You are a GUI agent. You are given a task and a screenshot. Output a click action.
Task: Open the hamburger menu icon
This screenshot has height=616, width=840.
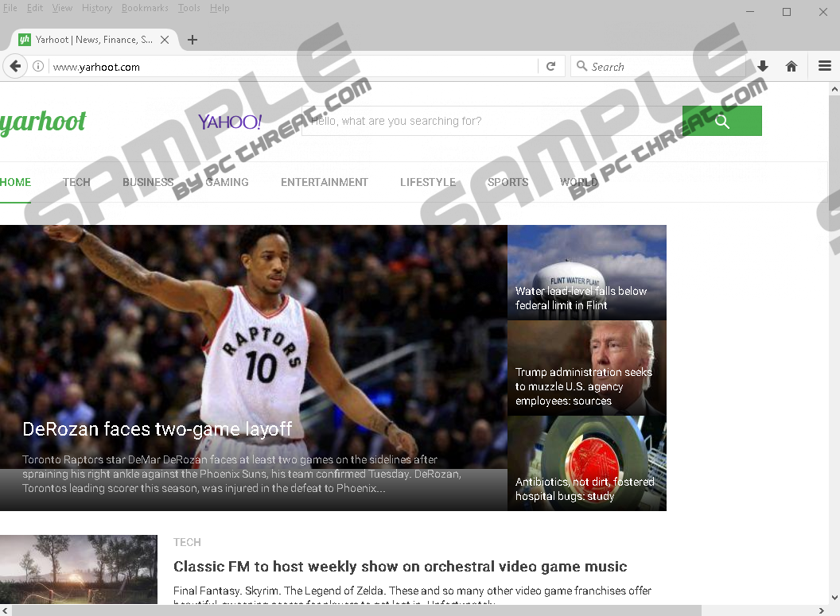pos(824,67)
